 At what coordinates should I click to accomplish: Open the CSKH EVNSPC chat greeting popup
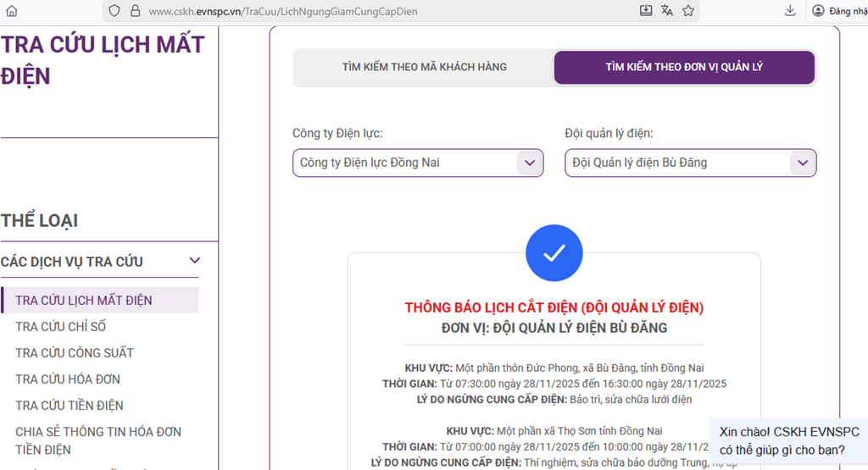(x=787, y=440)
